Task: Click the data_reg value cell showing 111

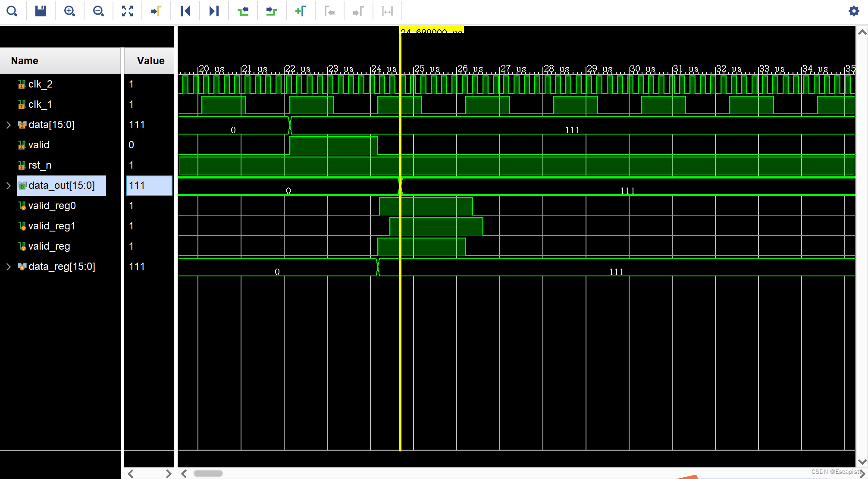Action: [x=149, y=267]
